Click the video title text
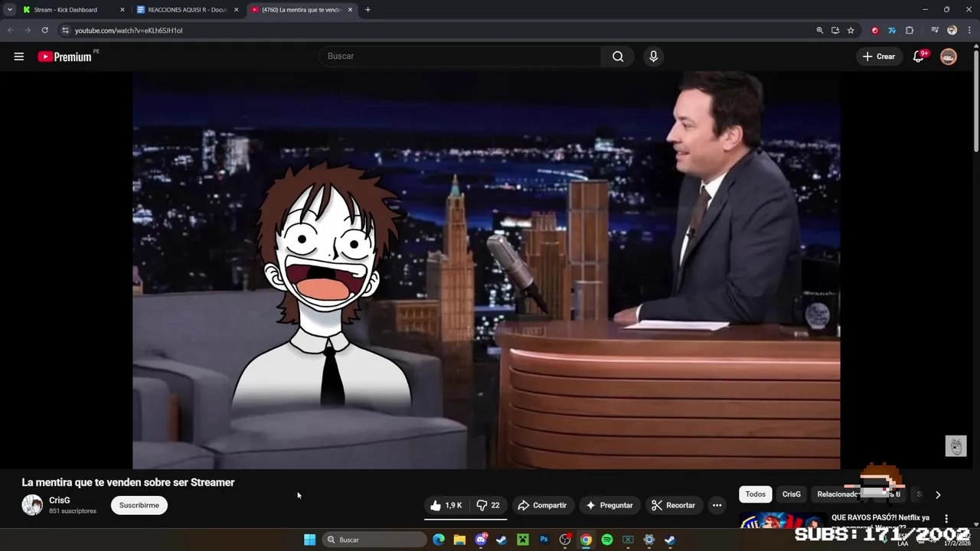980x551 pixels. coord(128,482)
